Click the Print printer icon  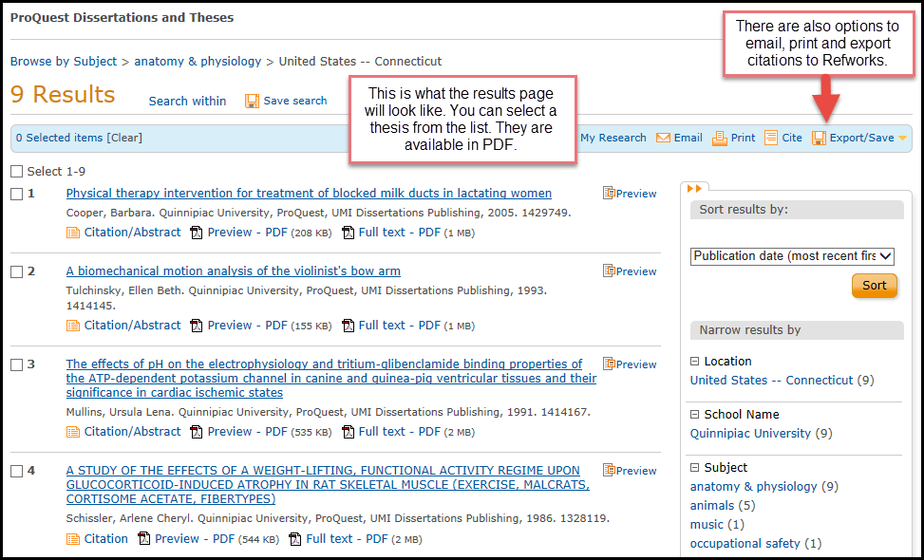point(720,138)
